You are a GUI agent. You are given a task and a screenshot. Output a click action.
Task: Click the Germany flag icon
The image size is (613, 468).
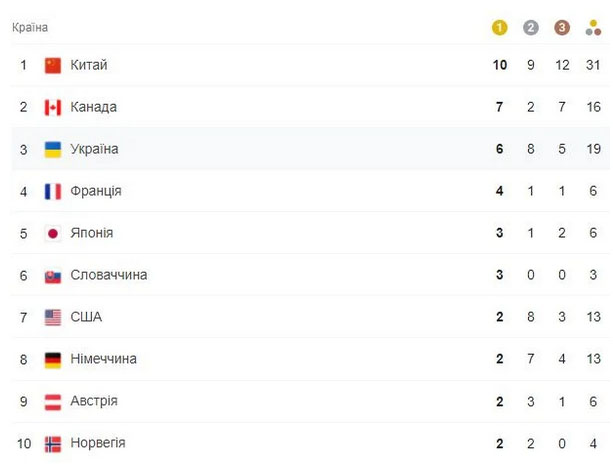point(53,360)
